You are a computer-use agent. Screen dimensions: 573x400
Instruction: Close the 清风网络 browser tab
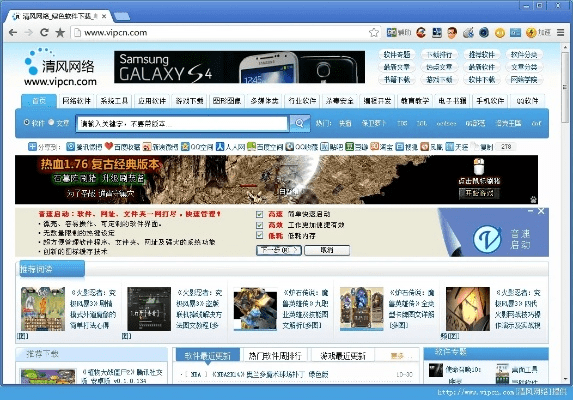click(104, 16)
